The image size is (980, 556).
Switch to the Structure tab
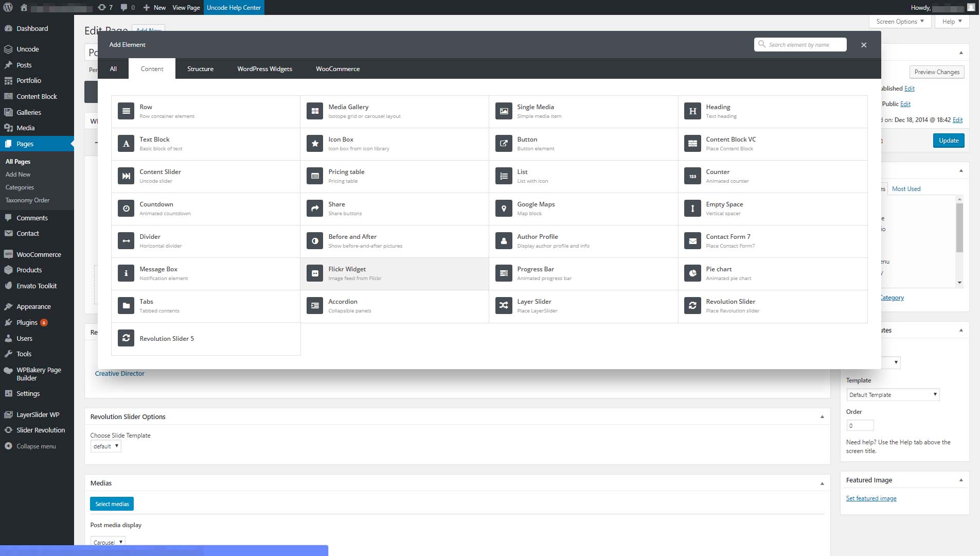click(x=200, y=68)
